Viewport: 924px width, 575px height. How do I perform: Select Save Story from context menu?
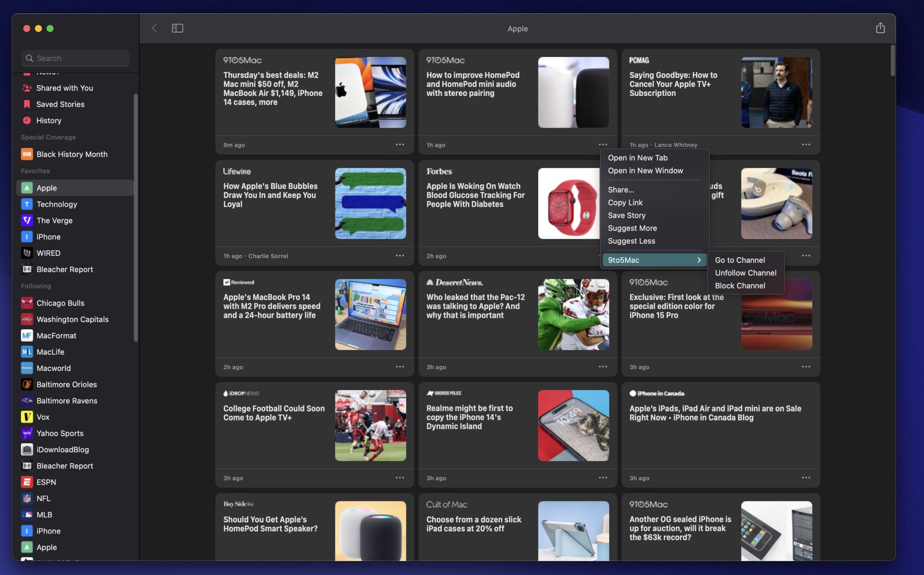pos(654,215)
